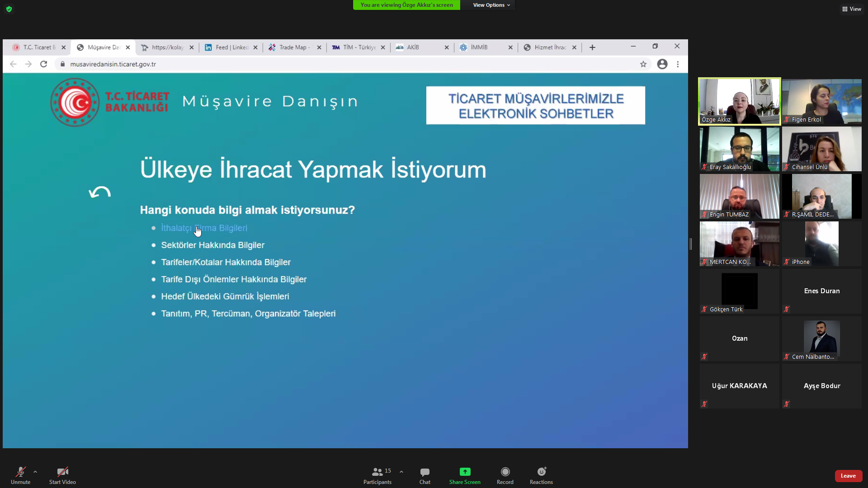Bookmark the page with the star icon
868x488 pixels.
click(x=643, y=64)
